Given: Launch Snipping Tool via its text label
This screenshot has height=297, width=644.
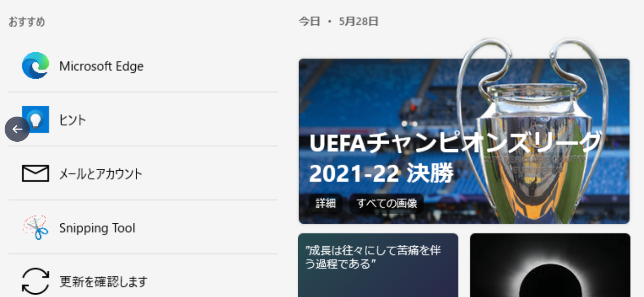Looking at the screenshot, I should 97,228.
